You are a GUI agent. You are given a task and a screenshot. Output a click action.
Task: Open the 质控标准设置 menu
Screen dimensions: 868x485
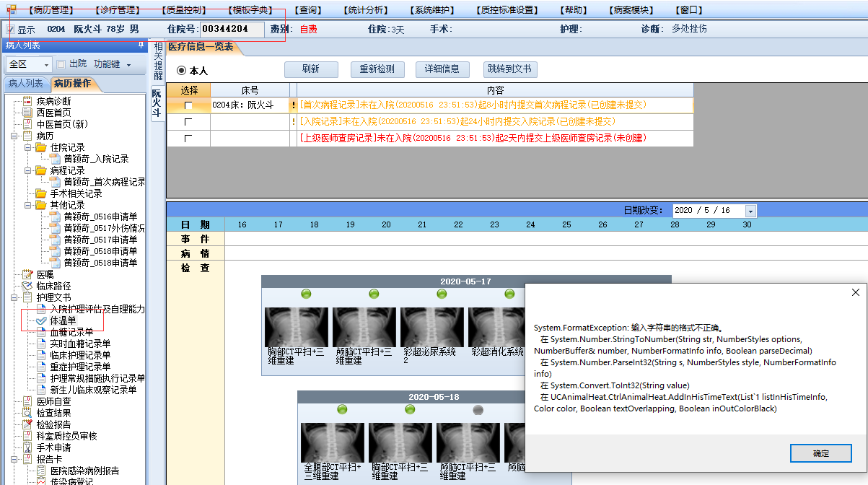(x=507, y=10)
